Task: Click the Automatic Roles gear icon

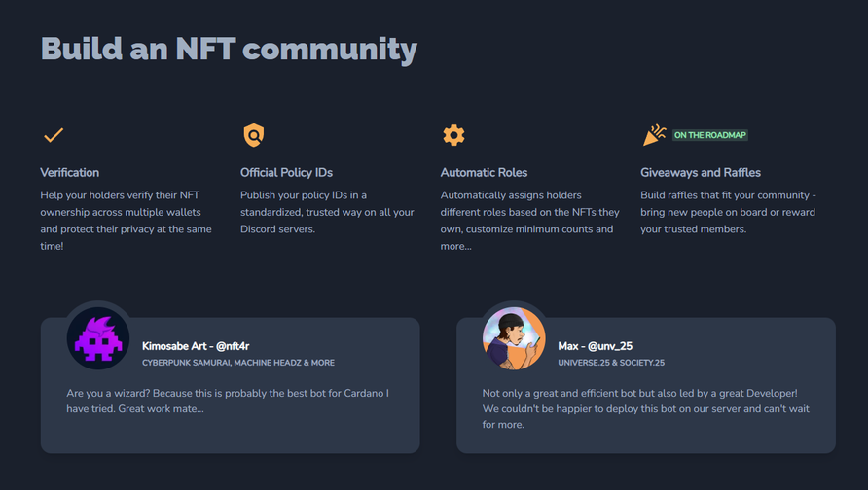Action: coord(453,135)
